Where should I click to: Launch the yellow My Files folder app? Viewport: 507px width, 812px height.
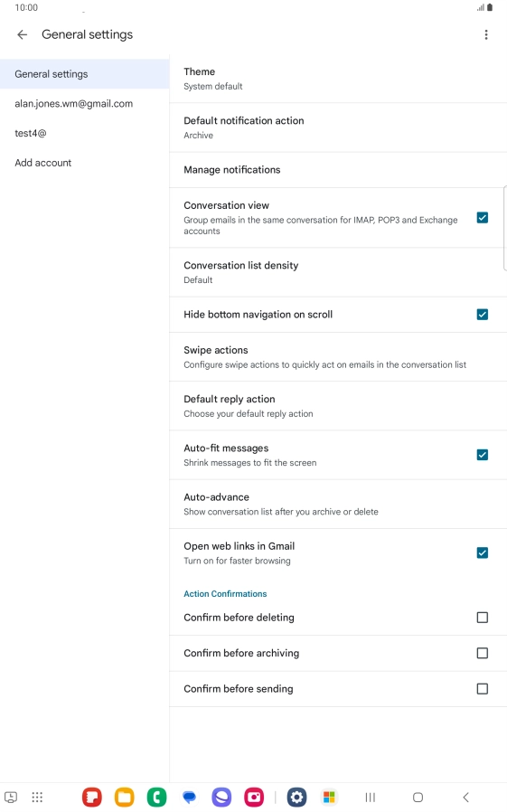pyautogui.click(x=124, y=797)
